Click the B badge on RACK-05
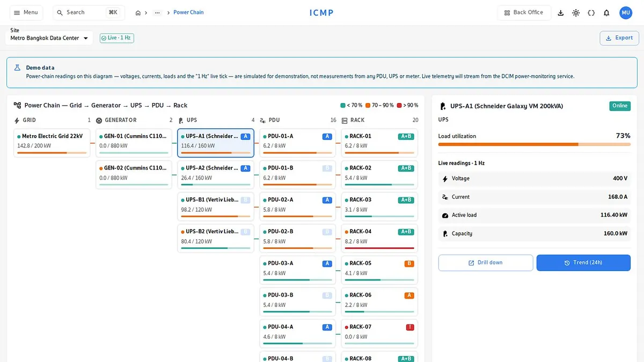Viewport: 644px width, 362px height. point(409,263)
